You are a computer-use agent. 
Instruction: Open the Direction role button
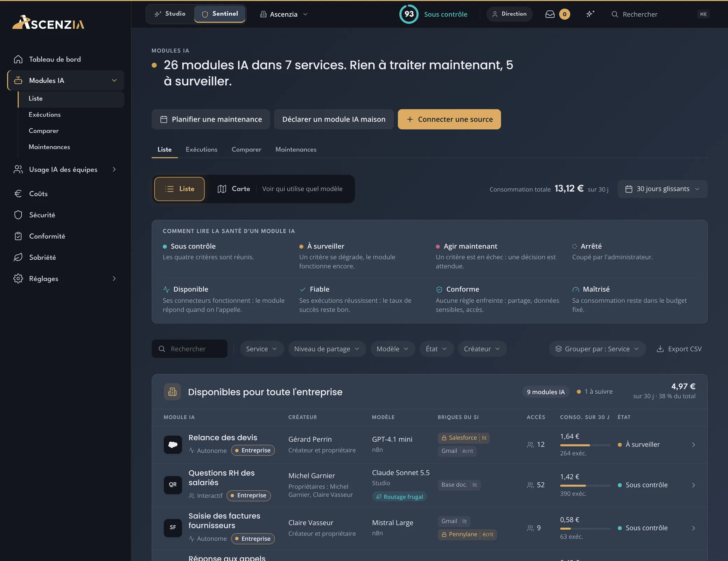[509, 14]
